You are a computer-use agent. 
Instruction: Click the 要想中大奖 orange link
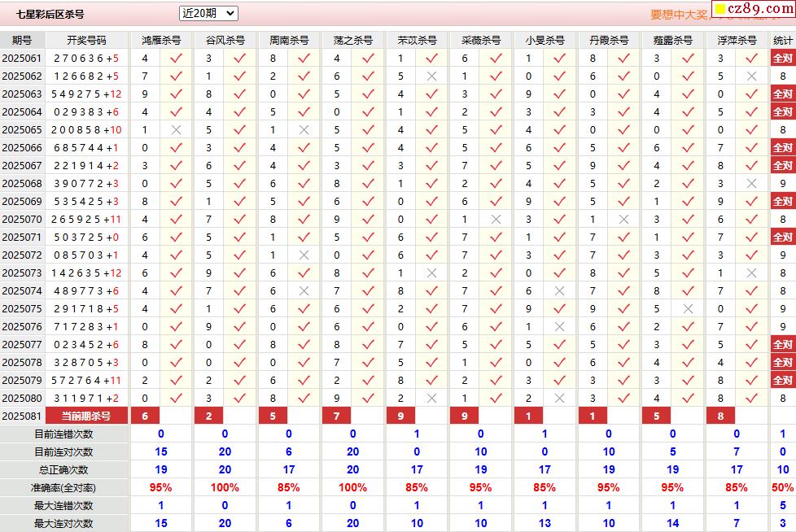coord(680,15)
